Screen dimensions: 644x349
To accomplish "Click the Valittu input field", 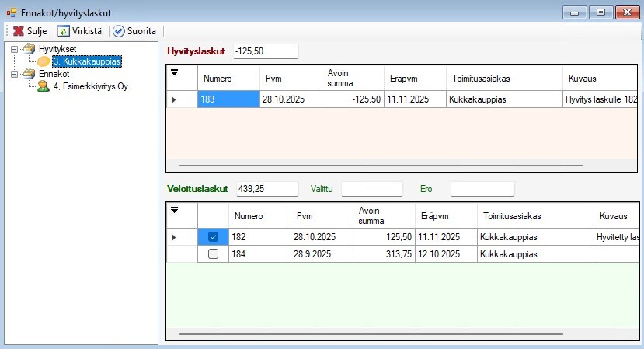I will 372,189.
